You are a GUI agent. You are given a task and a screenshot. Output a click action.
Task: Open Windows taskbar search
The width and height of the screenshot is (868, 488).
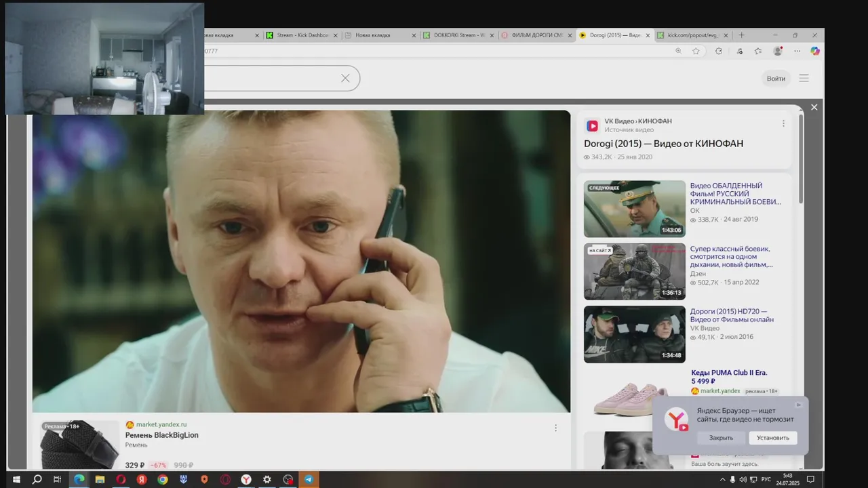click(37, 479)
